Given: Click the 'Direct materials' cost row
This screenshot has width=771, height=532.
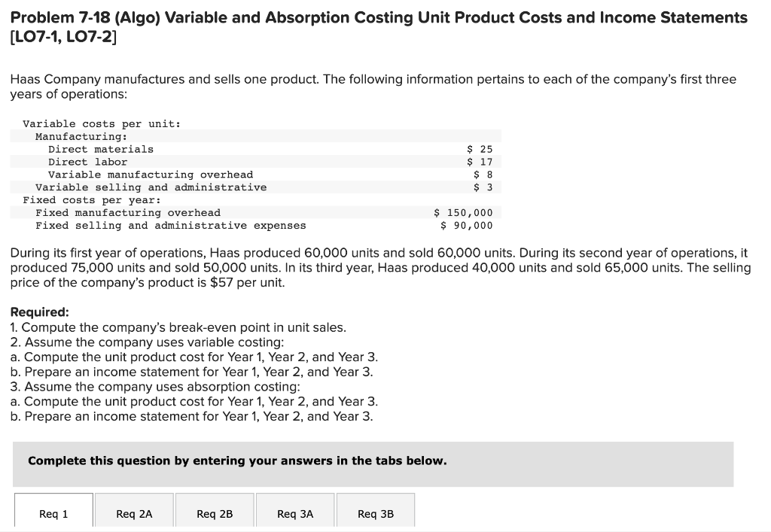Looking at the screenshot, I should point(99,148).
